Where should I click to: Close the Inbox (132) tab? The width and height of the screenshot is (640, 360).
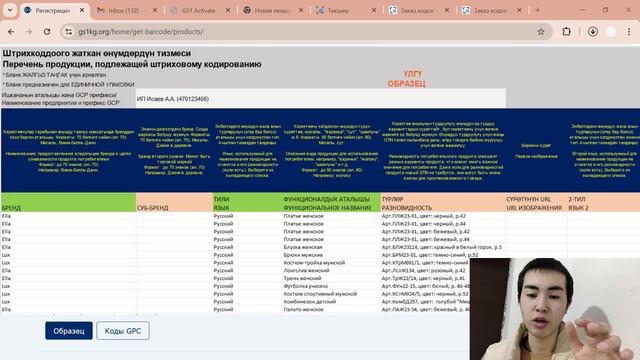(155, 10)
